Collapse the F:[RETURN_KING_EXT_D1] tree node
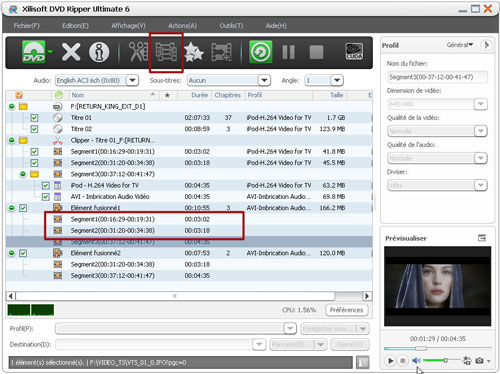This screenshot has height=374, width=500. pos(12,107)
